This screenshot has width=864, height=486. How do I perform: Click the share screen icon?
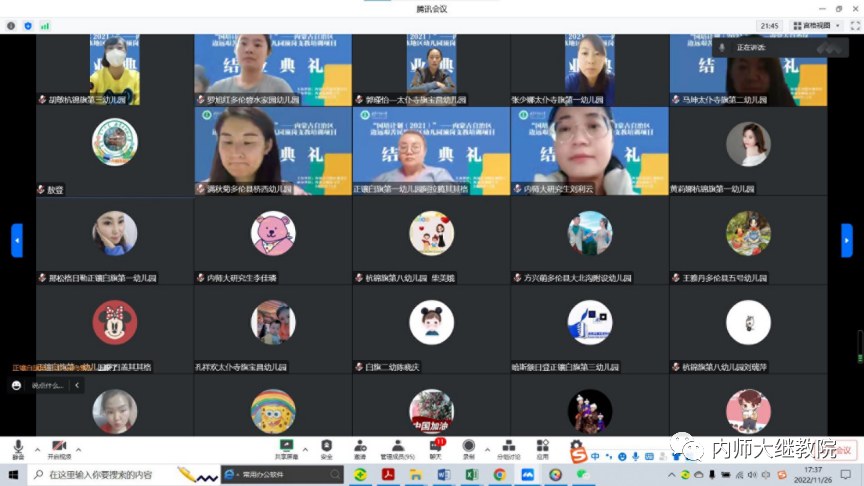pos(287,447)
